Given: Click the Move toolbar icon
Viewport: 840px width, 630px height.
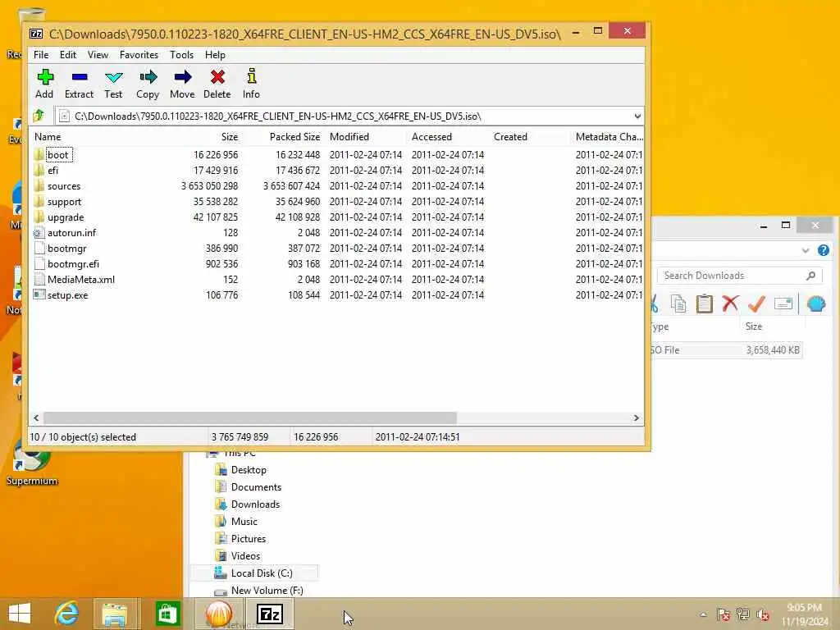Looking at the screenshot, I should tap(182, 84).
